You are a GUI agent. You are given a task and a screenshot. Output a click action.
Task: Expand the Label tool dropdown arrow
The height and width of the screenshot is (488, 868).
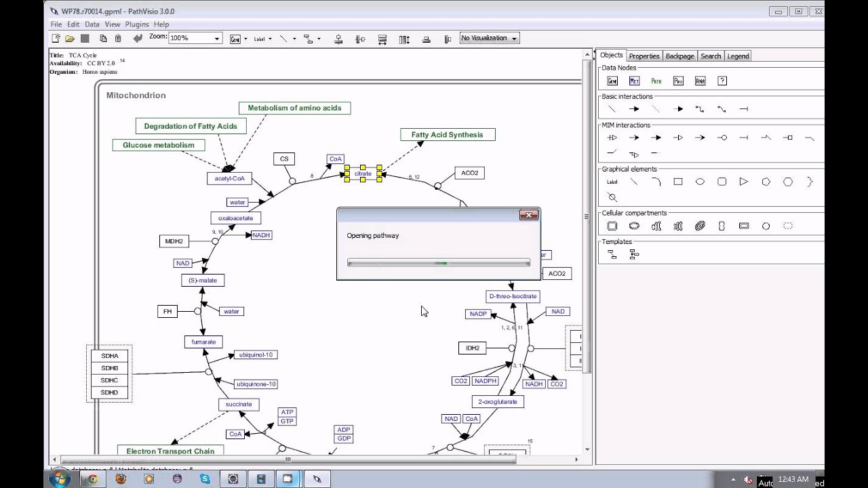point(270,39)
